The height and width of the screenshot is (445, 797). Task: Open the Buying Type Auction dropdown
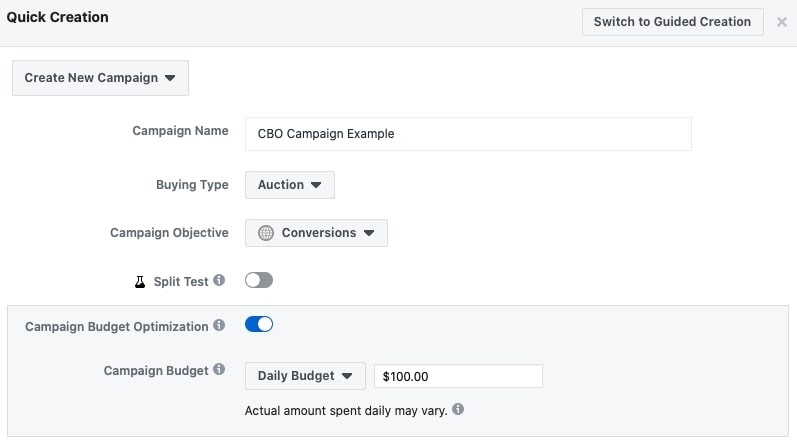point(290,185)
